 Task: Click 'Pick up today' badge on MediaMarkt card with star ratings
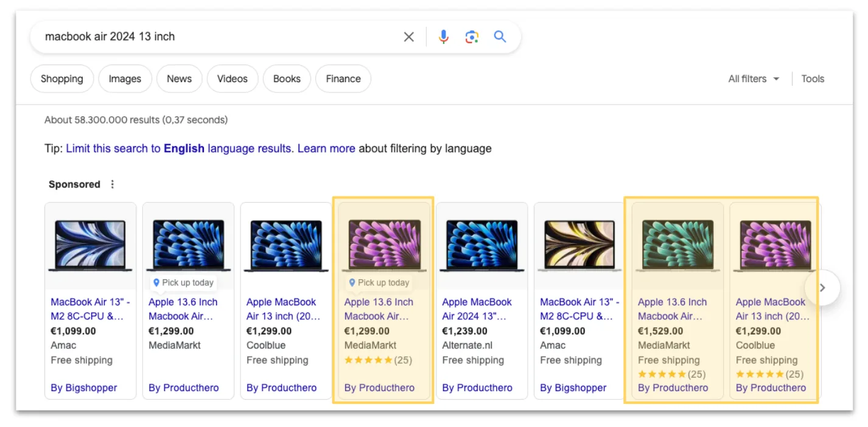pyautogui.click(x=379, y=282)
